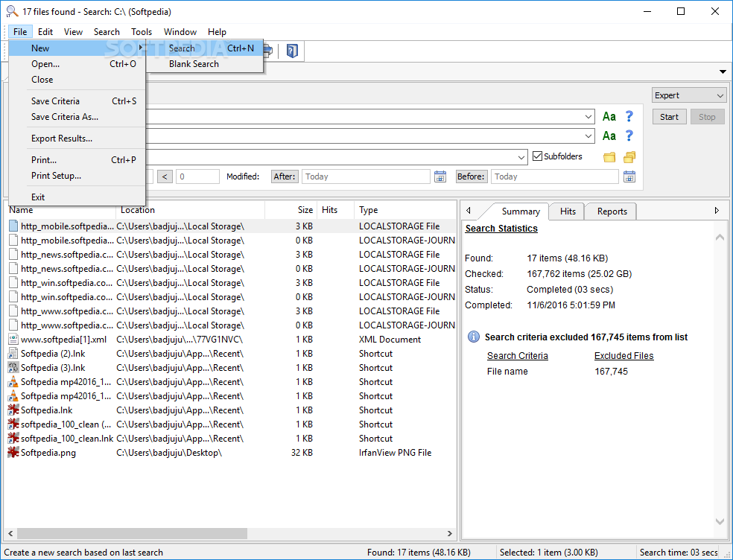
Task: Choose New in the File menu
Action: pyautogui.click(x=77, y=48)
